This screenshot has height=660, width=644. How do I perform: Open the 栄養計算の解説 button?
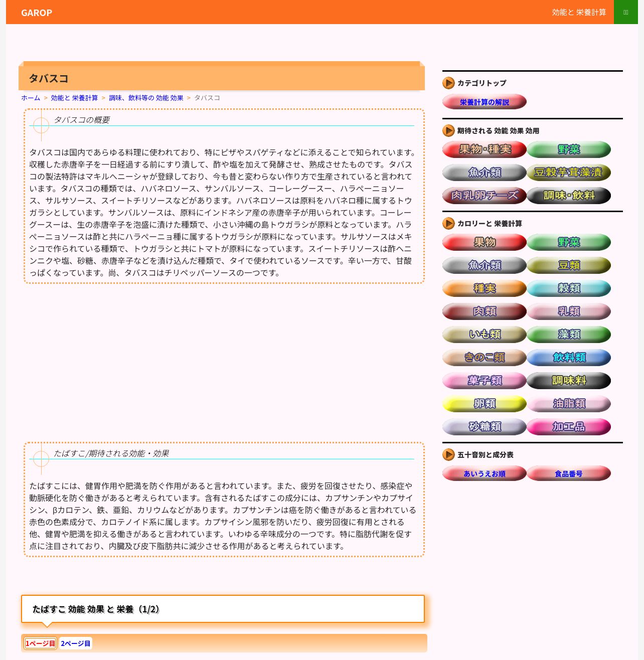click(485, 102)
